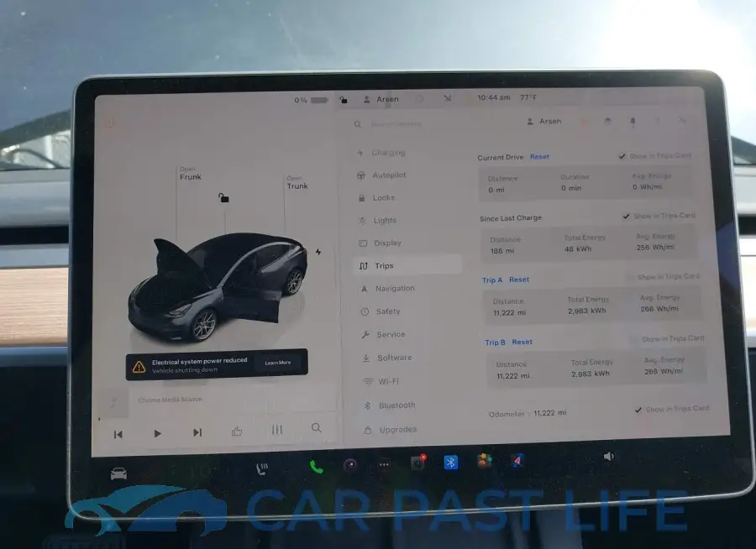The width and height of the screenshot is (756, 549).
Task: Reset Trip B
Action: [x=522, y=342]
